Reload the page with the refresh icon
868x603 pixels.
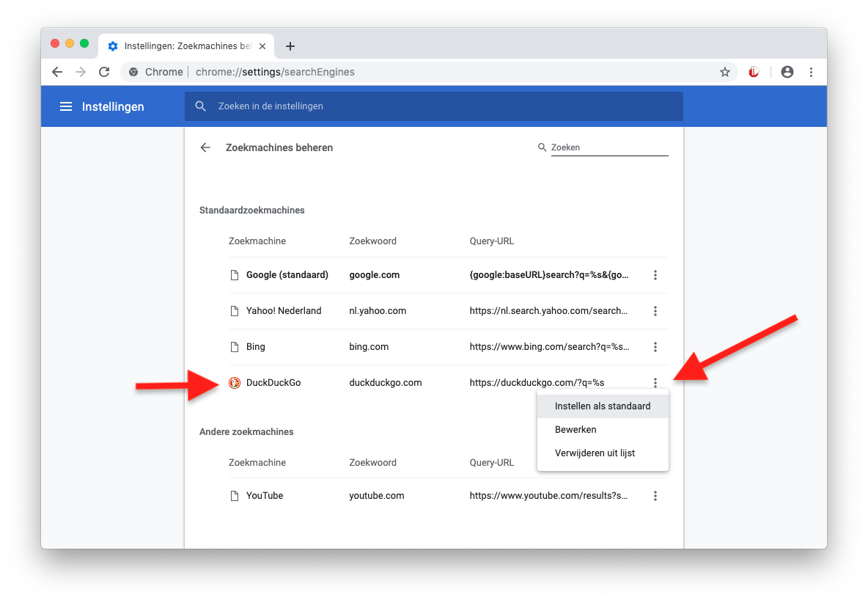pos(104,72)
